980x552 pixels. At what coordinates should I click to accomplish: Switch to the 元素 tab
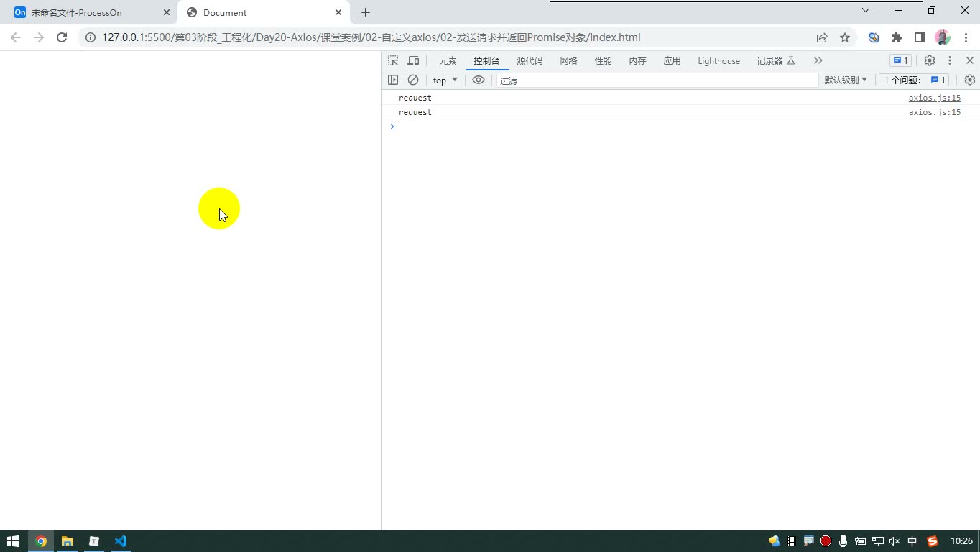[x=448, y=60]
